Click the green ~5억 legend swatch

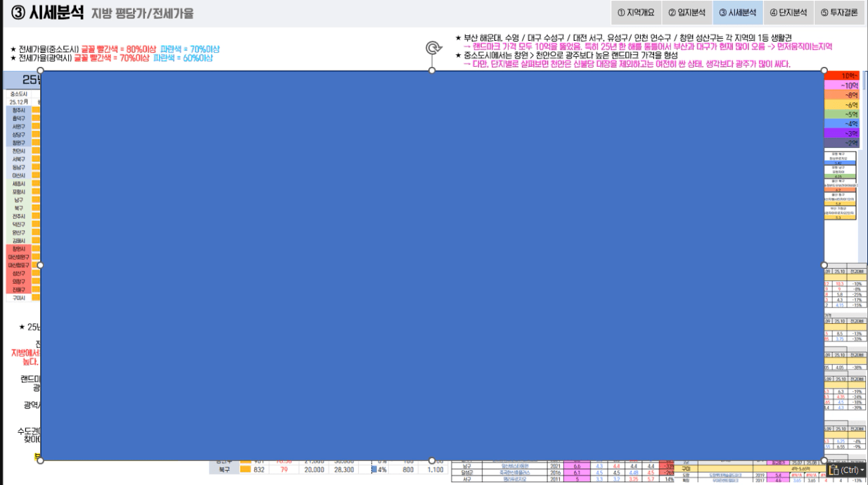[841, 114]
